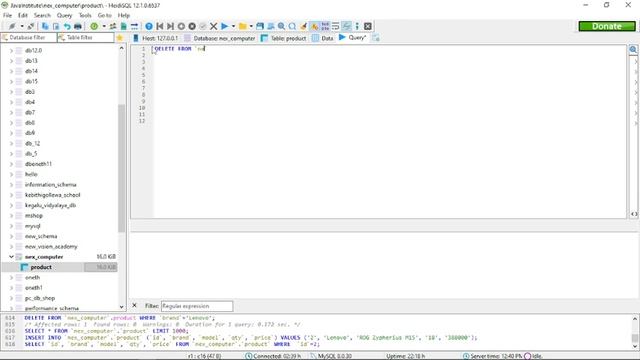Click the SQL log panel scrollbar
The image size is (640, 360).
635,338
